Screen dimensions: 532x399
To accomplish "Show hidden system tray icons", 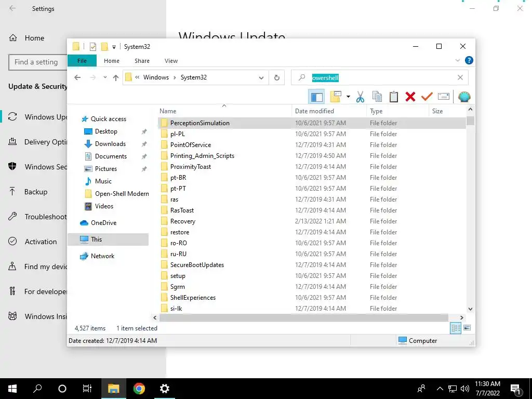I will 440,389.
